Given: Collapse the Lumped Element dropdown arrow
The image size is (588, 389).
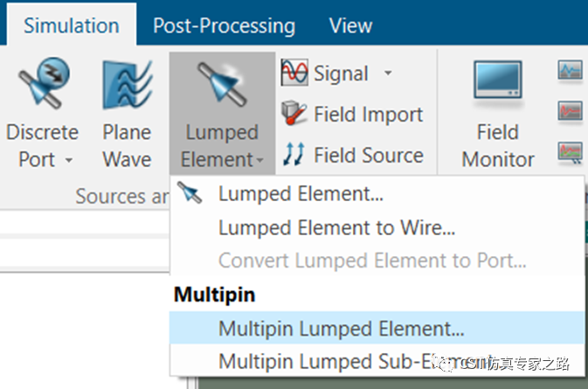Looking at the screenshot, I should (259, 161).
